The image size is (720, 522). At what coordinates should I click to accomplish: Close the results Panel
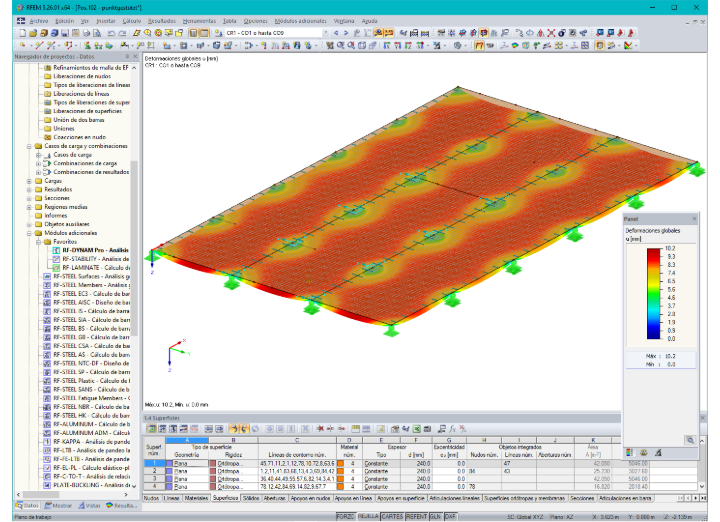[694, 219]
